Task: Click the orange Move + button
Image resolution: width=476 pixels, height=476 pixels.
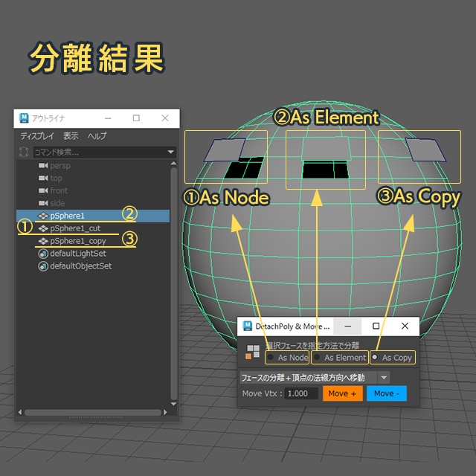Action: coord(342,393)
